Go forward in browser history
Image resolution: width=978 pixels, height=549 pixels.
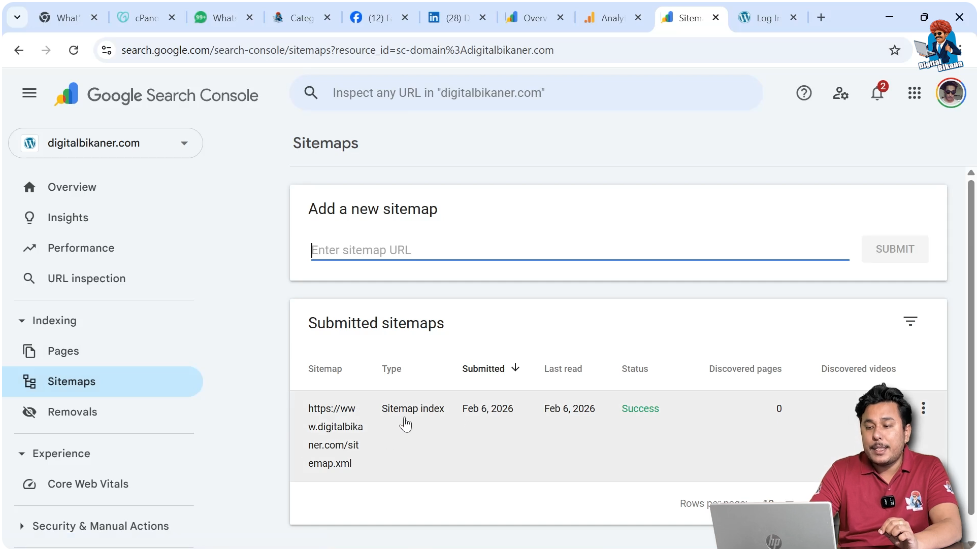pos(46,50)
